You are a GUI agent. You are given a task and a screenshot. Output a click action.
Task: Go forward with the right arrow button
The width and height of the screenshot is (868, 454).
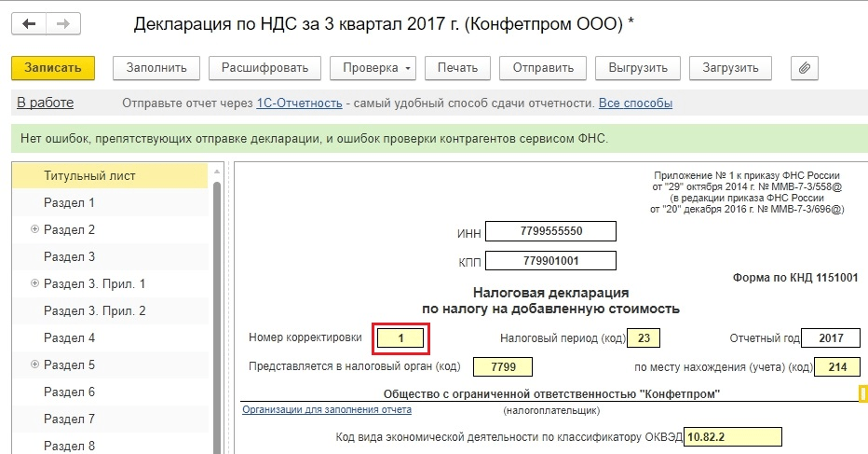pos(63,24)
